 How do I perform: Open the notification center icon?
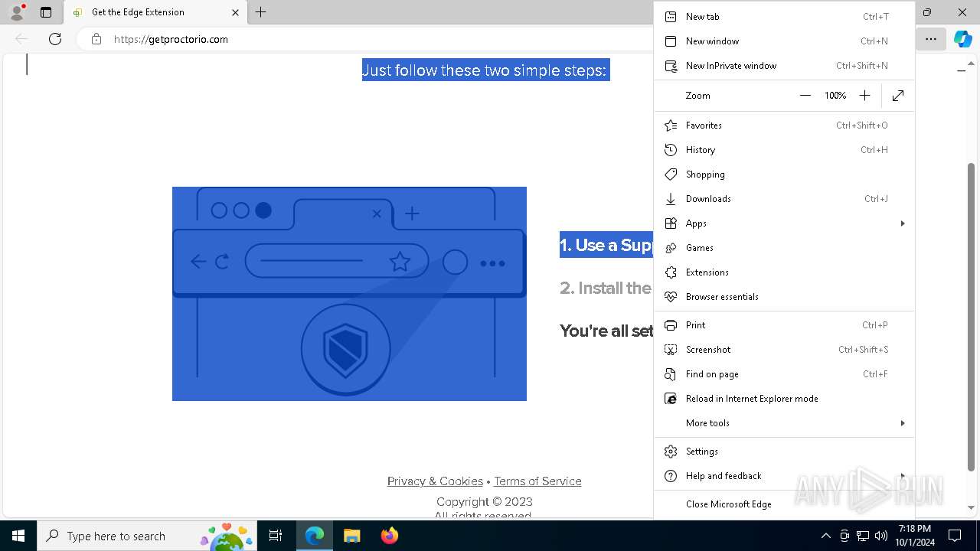point(955,536)
